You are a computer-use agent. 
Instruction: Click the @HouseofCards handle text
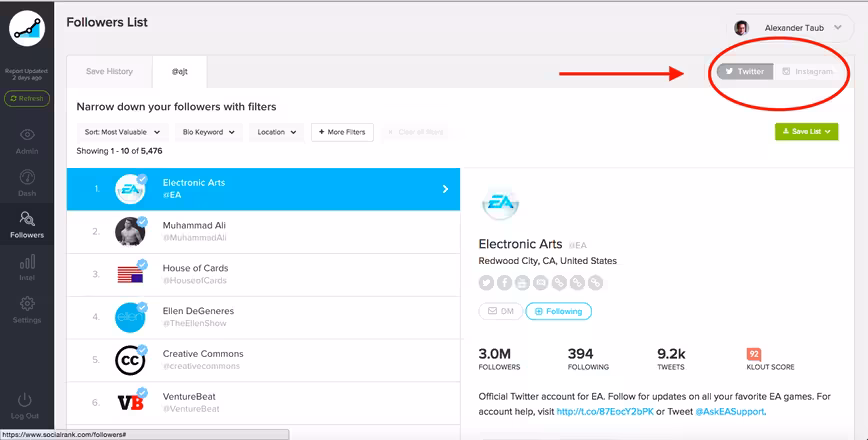tap(194, 281)
